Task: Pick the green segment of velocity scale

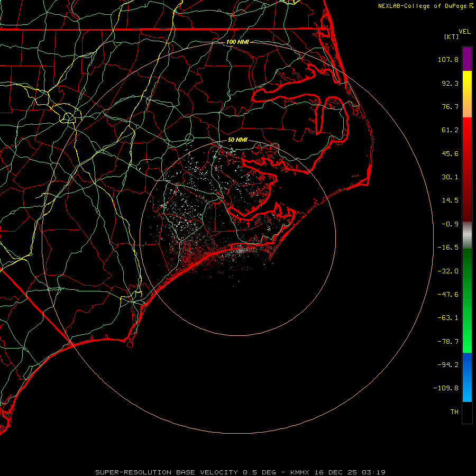Action: [x=467, y=300]
